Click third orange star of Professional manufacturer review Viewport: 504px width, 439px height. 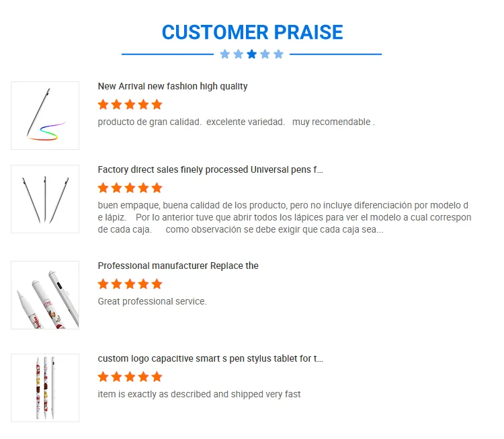[130, 284]
